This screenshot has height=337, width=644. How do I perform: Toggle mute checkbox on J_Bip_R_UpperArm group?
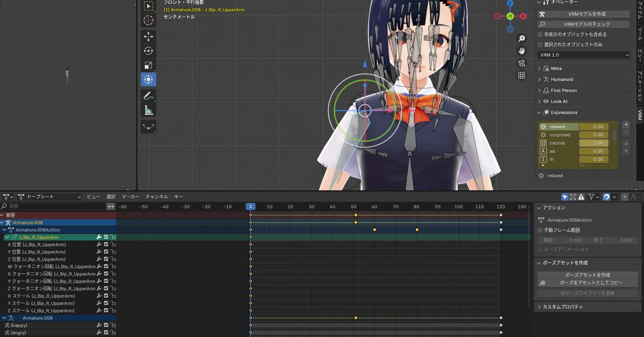click(x=106, y=237)
